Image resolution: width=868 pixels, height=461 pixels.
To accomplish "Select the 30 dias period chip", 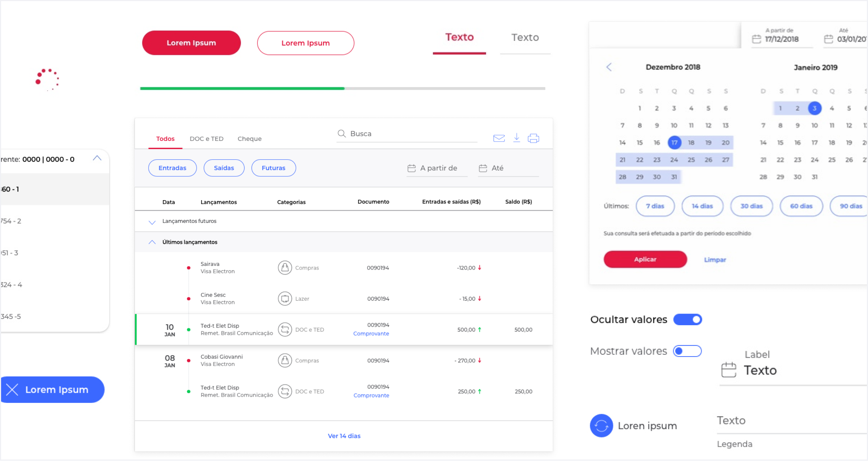I will point(751,206).
